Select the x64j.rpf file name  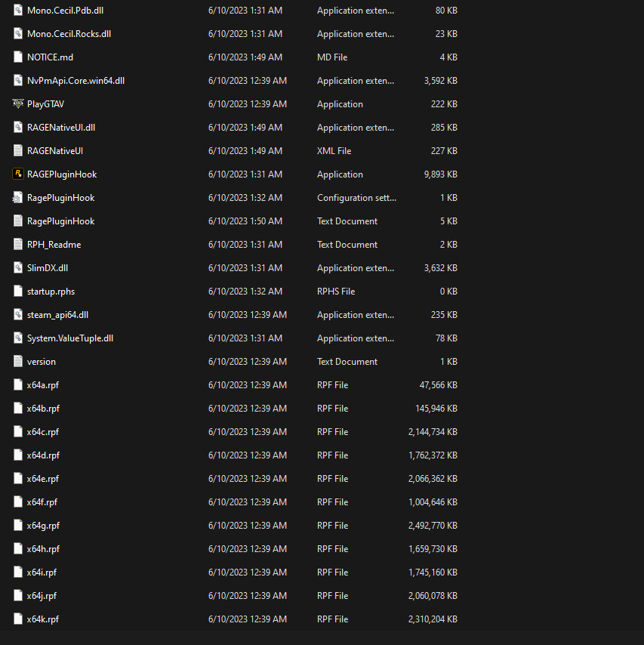coord(42,596)
